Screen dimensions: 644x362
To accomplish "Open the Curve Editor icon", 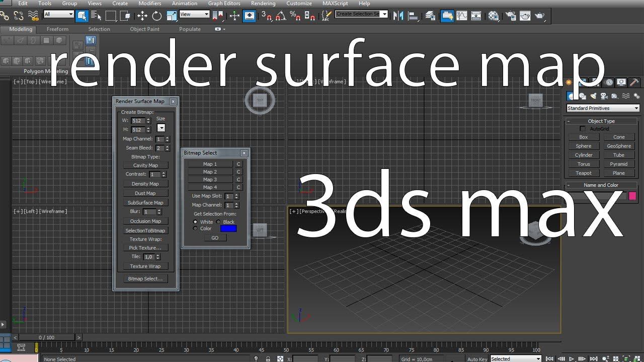I will coord(462,16).
